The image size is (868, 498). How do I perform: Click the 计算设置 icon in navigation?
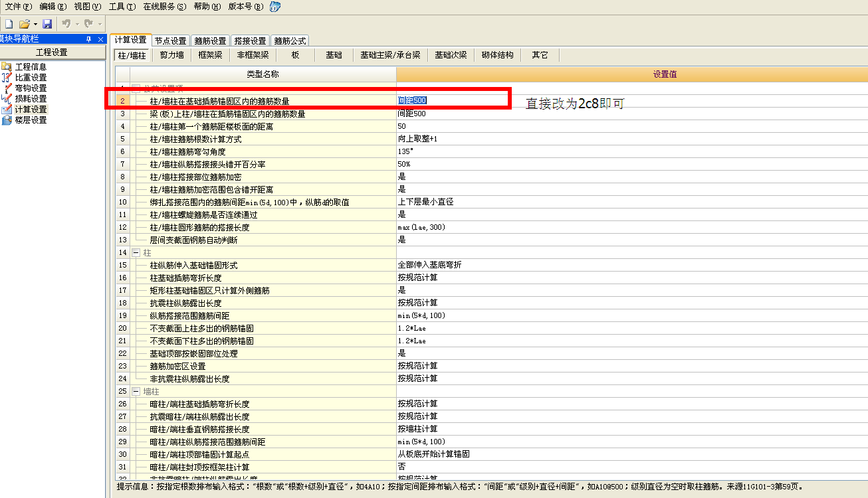click(x=7, y=109)
